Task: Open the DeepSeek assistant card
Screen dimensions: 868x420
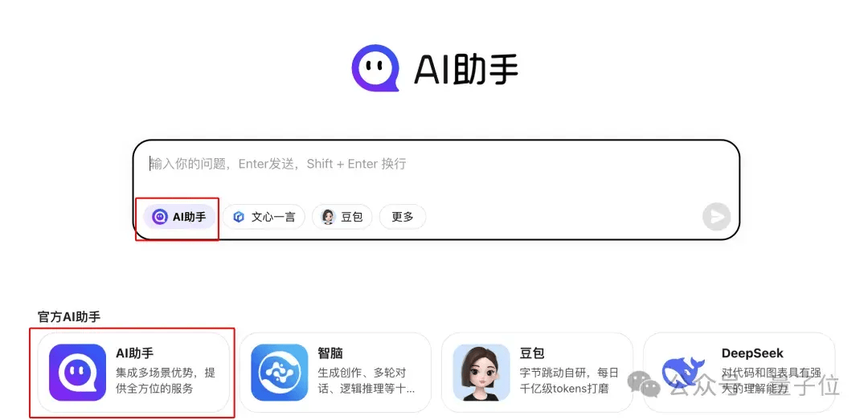Action: (739, 373)
